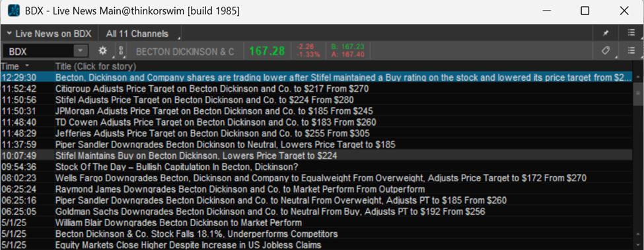Image resolution: width=644 pixels, height=250 pixels.
Task: Open the Live News on BDX dropdown
Action: coord(49,34)
